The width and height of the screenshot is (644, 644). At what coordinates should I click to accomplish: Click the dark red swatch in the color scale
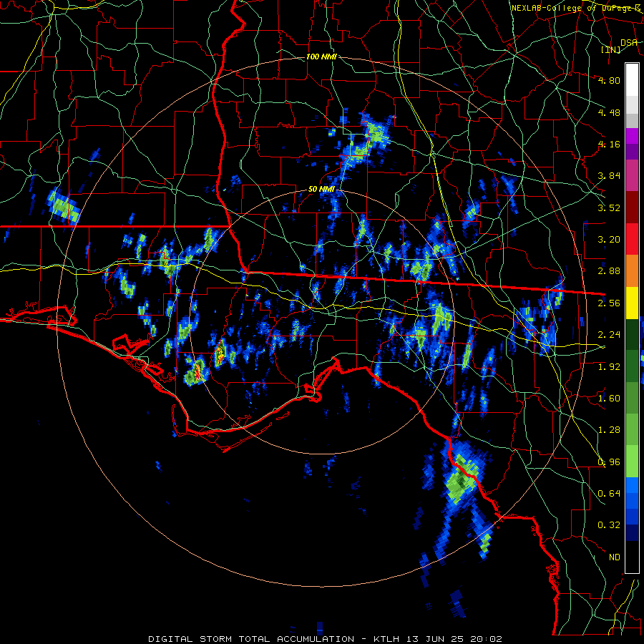tap(632, 208)
